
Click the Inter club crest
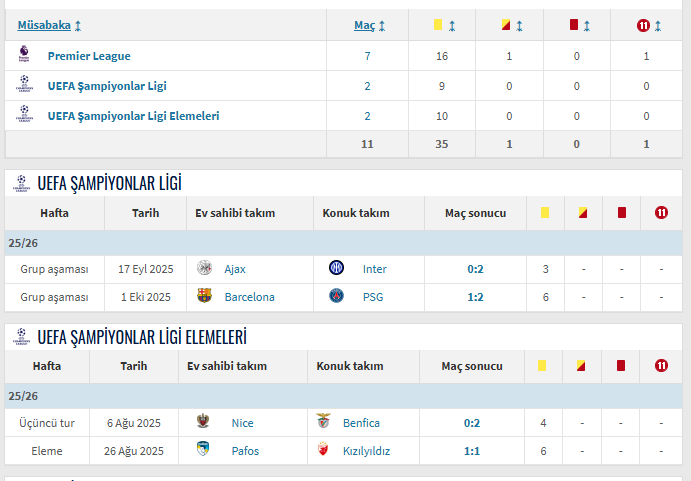tap(336, 268)
